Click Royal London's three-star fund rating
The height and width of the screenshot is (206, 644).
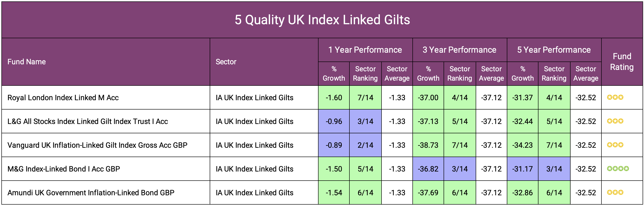pos(615,97)
